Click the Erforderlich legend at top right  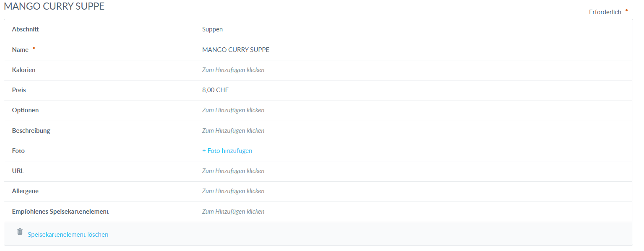(605, 12)
